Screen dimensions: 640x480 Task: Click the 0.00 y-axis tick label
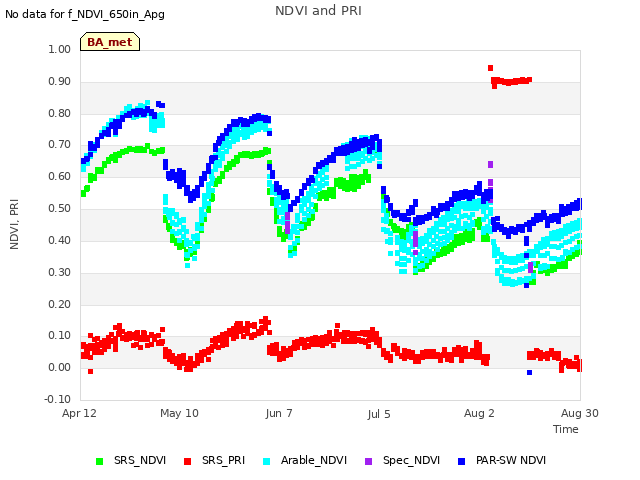(60, 367)
